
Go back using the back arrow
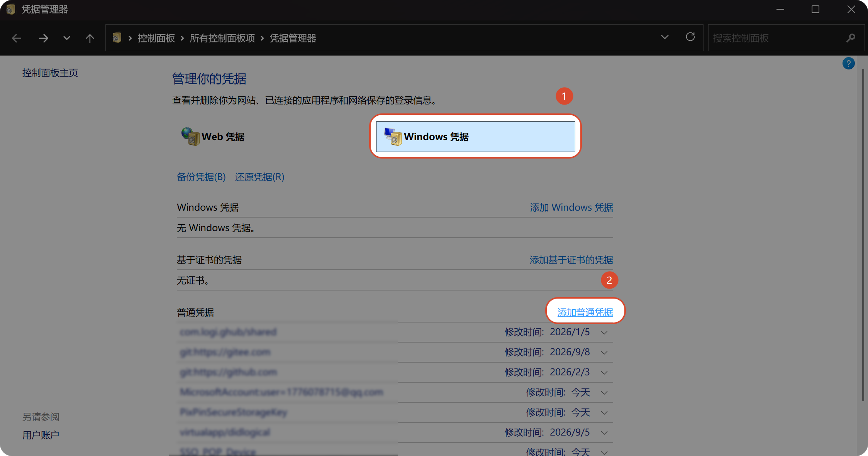(x=17, y=38)
